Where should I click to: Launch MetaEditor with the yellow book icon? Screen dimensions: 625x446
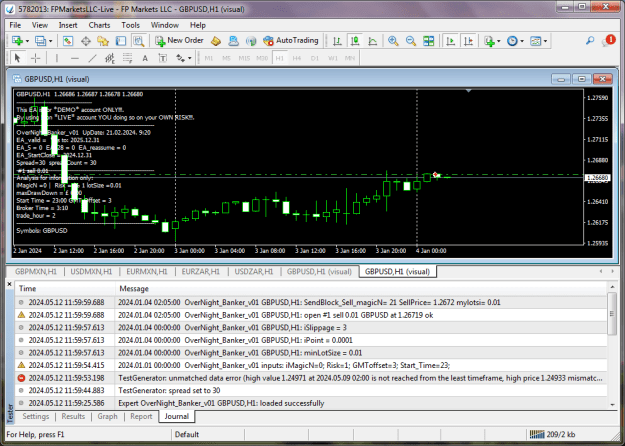click(x=216, y=41)
